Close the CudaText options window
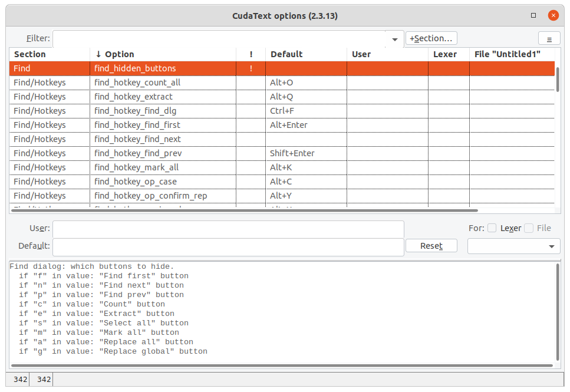570x392 pixels. 553,15
